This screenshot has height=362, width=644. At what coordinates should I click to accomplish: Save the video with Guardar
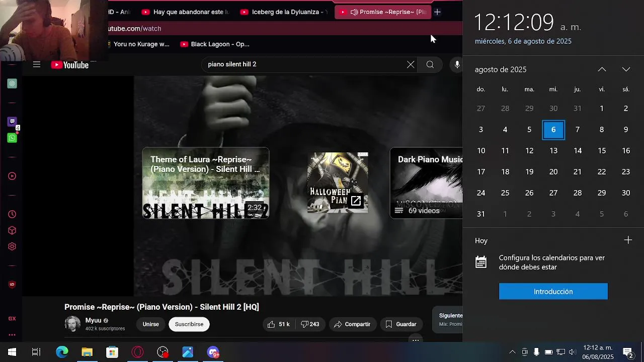401,324
